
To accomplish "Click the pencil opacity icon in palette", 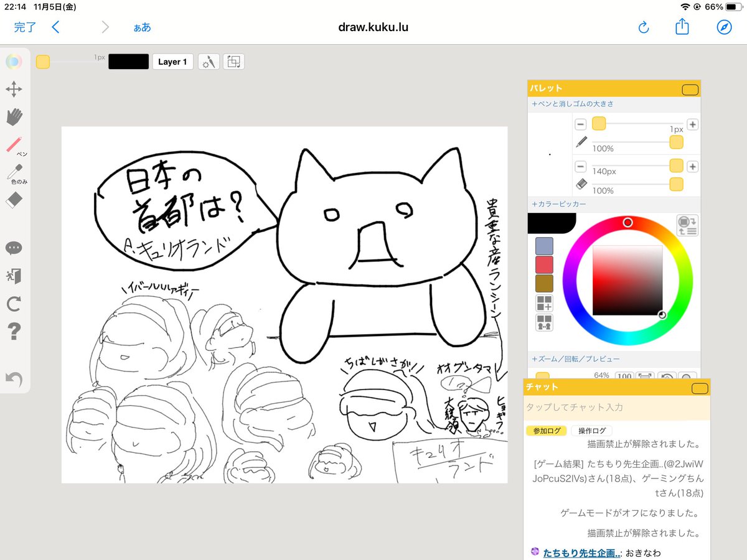I will click(581, 142).
